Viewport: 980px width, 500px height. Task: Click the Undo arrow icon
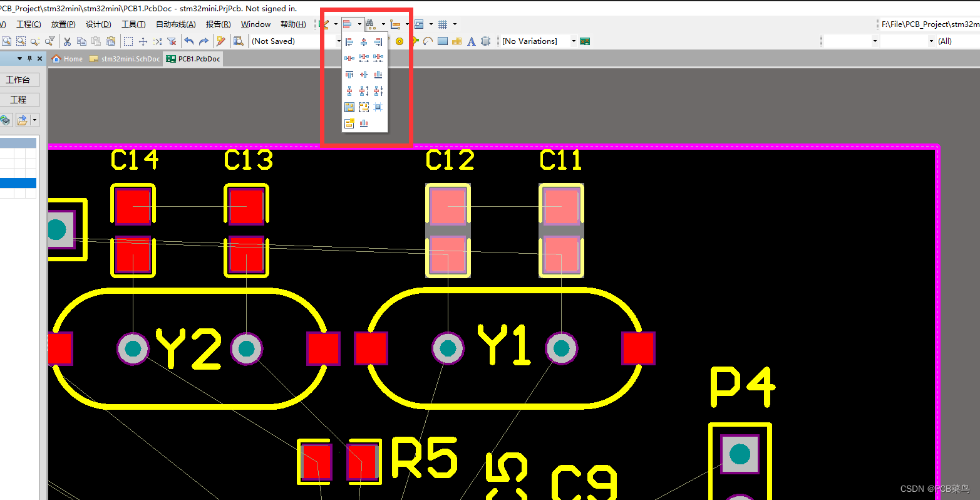[x=188, y=41]
